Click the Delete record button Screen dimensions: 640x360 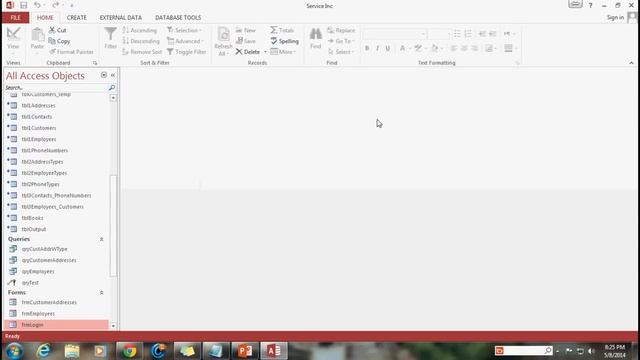248,52
